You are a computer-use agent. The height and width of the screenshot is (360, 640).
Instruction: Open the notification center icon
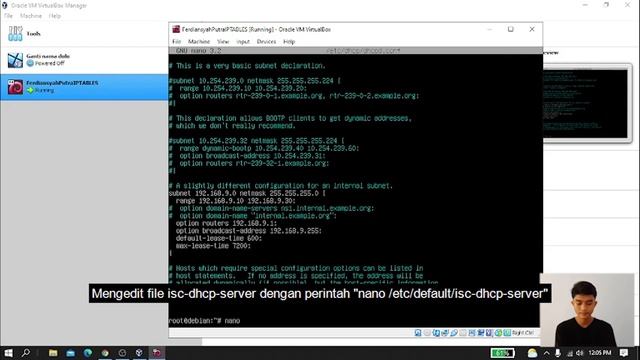tap(624, 353)
